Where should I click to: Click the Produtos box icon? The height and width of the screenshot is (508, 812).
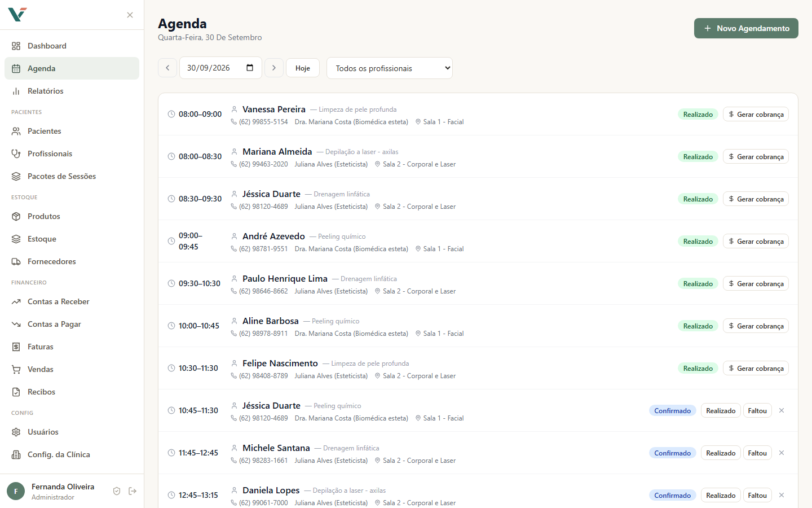click(16, 216)
